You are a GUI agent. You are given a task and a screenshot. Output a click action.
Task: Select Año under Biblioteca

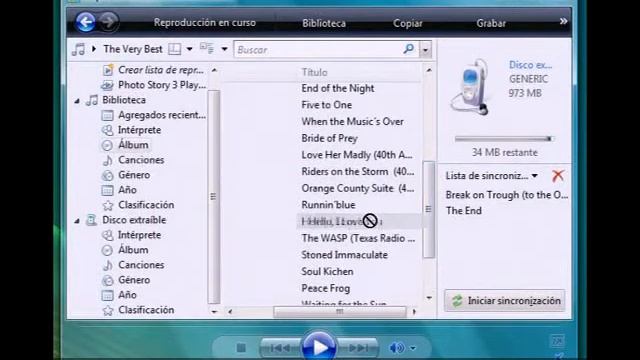[127, 190]
